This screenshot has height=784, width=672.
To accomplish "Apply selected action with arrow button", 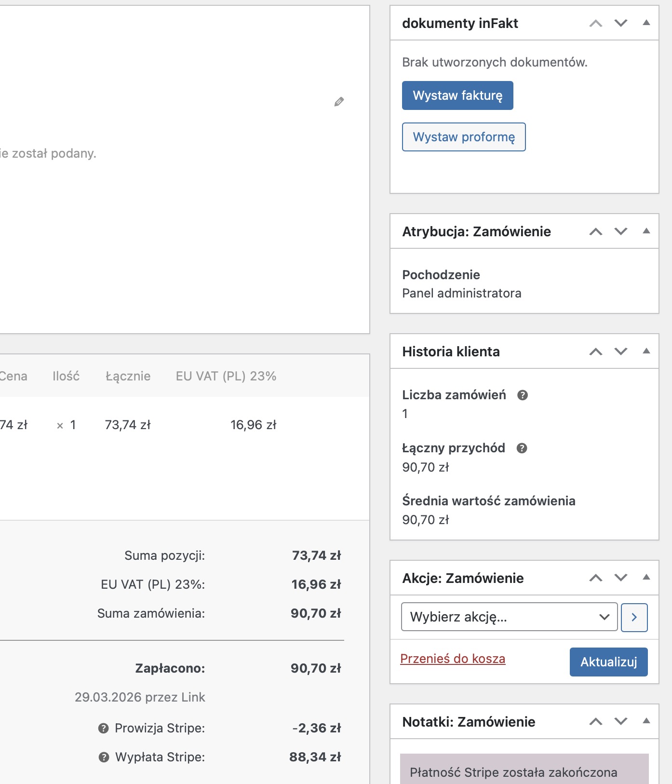I will coord(634,617).
